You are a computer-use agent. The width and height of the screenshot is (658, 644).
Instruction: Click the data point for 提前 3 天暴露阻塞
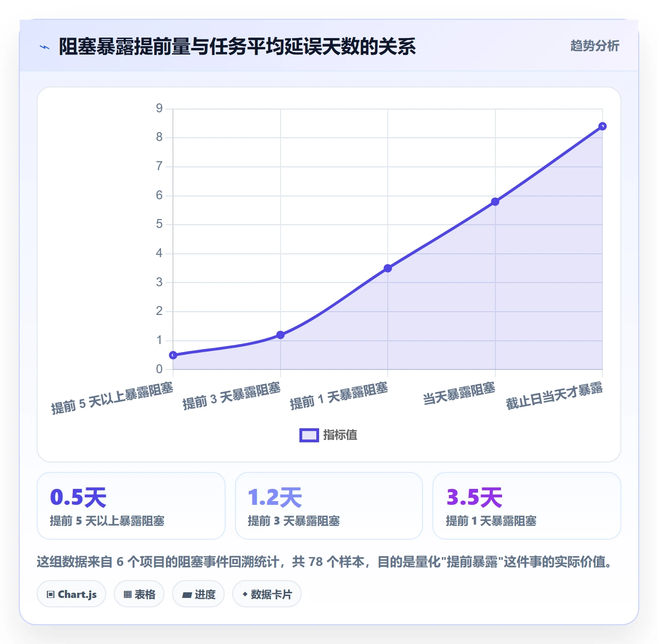[x=281, y=335]
